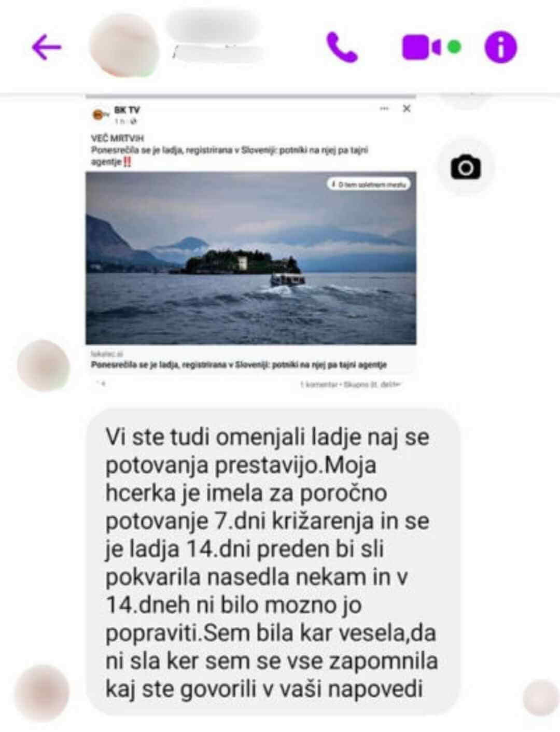The width and height of the screenshot is (560, 732).
Task: Tap sender avatar next to the shared post
Action: point(44,365)
